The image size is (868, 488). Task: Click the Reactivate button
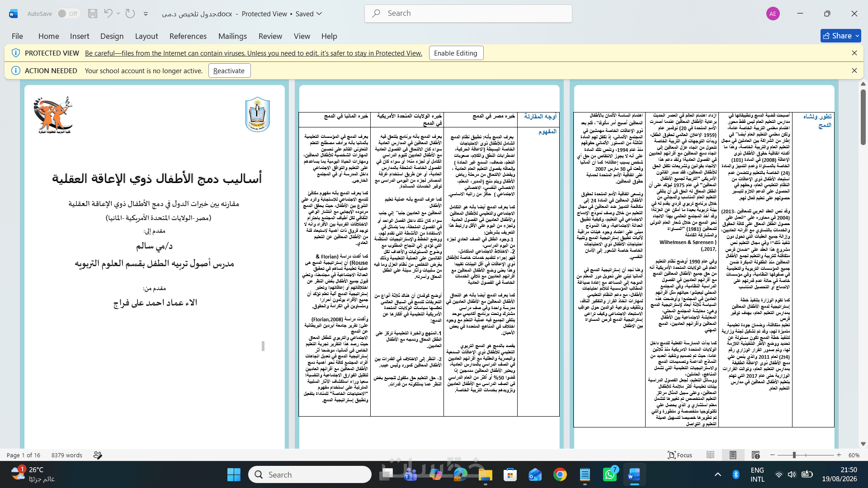click(229, 70)
